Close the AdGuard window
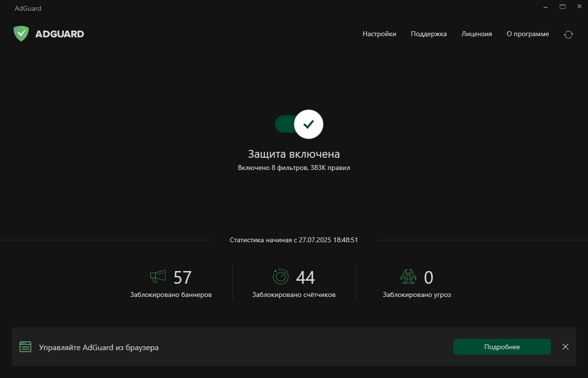 coord(580,7)
